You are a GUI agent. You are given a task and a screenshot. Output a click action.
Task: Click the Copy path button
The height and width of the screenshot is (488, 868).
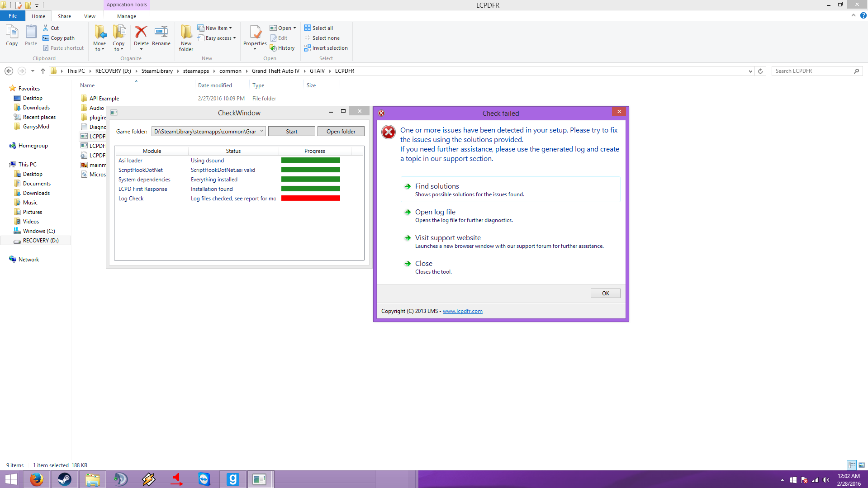pyautogui.click(x=59, y=38)
